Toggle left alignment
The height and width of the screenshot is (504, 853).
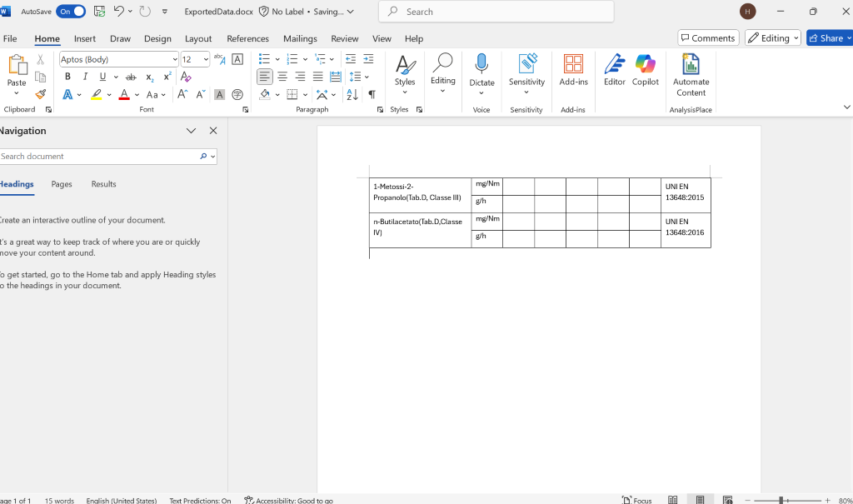click(x=264, y=77)
